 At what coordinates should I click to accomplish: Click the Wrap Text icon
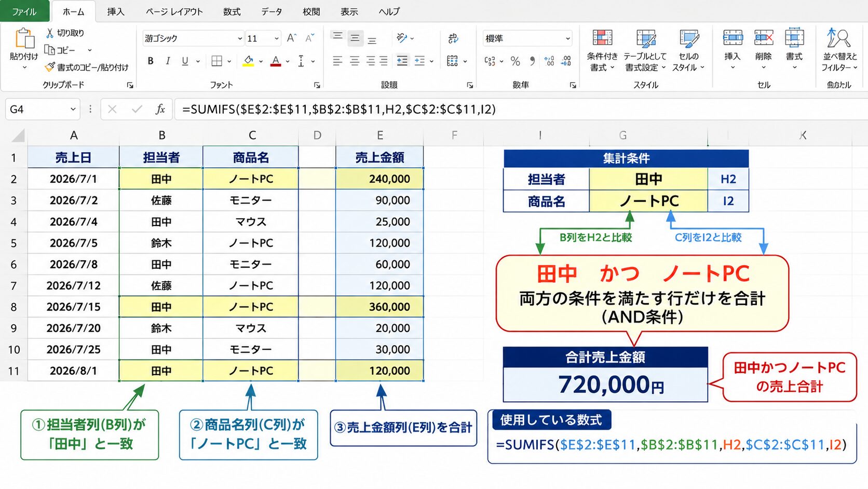(453, 38)
